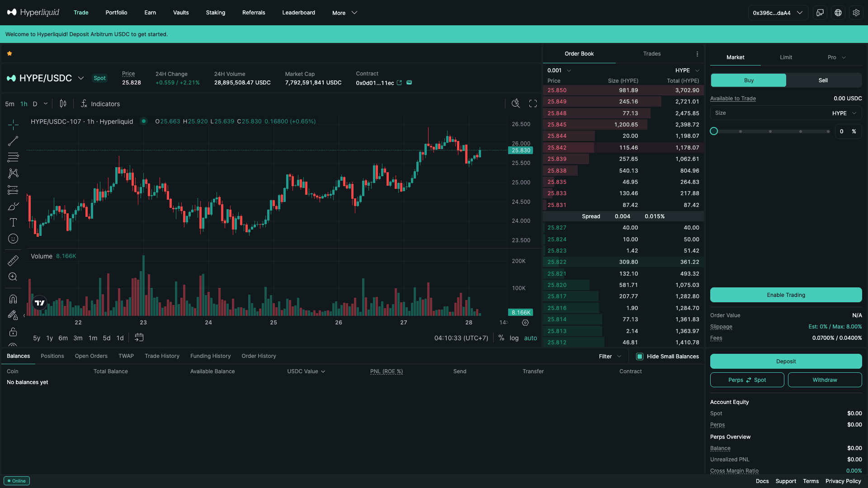Open the emoji drawing tool
868x488 pixels.
pyautogui.click(x=13, y=239)
